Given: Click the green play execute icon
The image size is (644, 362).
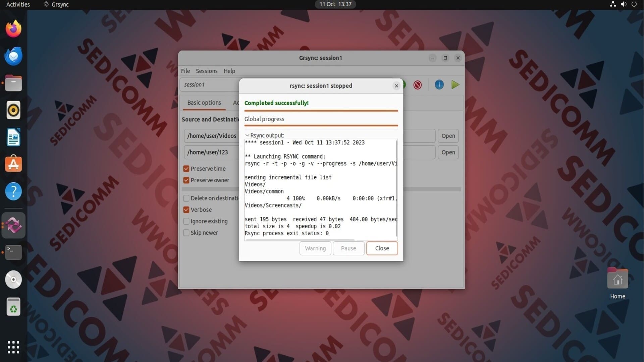Looking at the screenshot, I should [x=455, y=85].
